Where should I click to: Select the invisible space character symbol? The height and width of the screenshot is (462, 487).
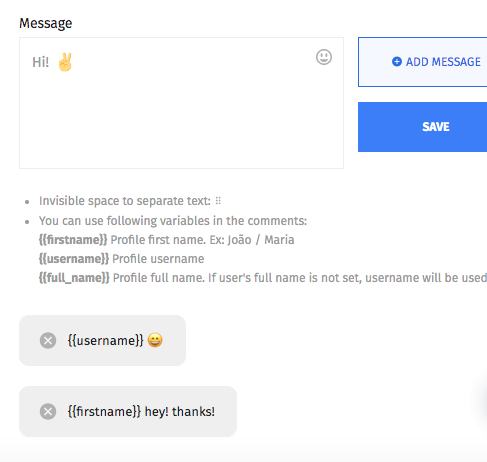[x=218, y=201]
